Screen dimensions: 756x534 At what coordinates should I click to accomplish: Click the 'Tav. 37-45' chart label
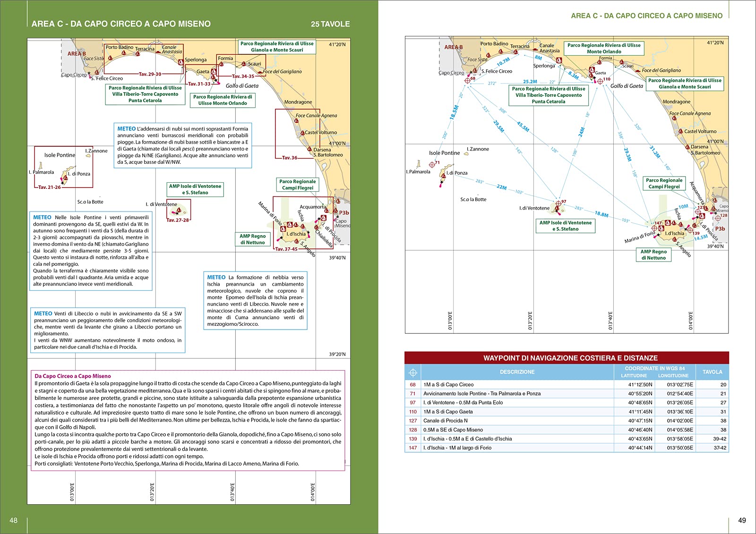[286, 249]
